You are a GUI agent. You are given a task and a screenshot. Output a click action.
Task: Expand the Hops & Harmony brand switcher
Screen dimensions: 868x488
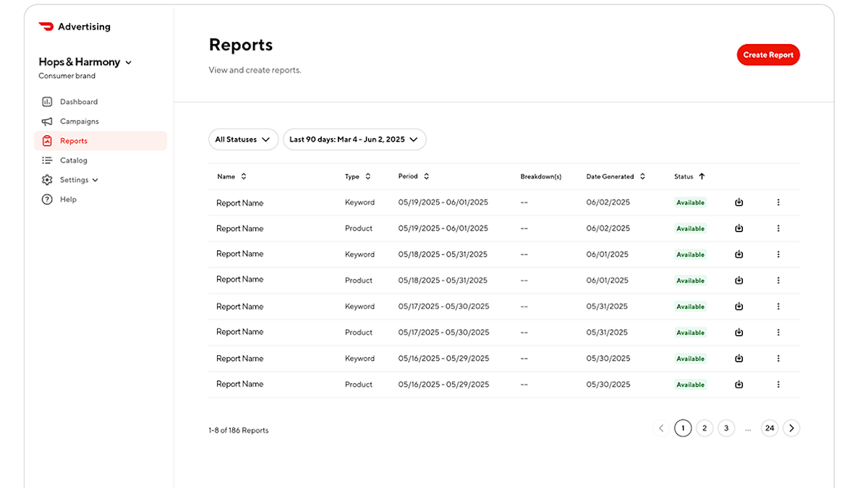coord(129,62)
